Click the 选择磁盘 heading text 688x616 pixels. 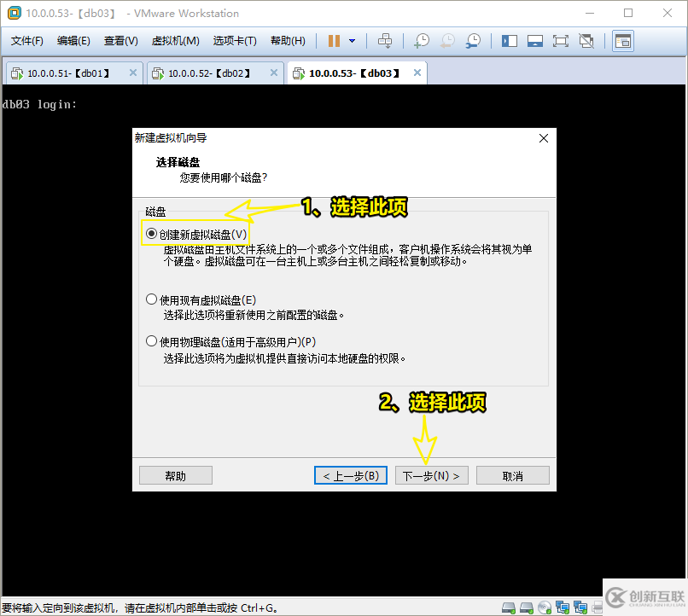click(x=178, y=162)
